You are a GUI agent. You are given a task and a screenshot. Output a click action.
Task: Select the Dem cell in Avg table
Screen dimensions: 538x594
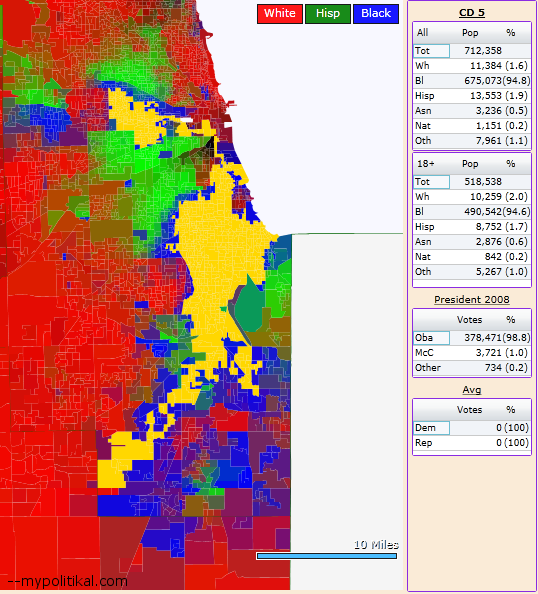click(432, 428)
